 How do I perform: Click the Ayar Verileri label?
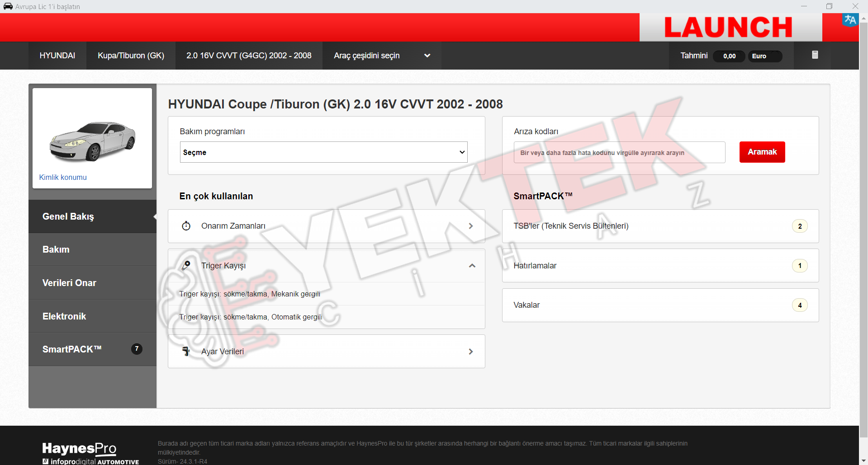click(x=223, y=352)
